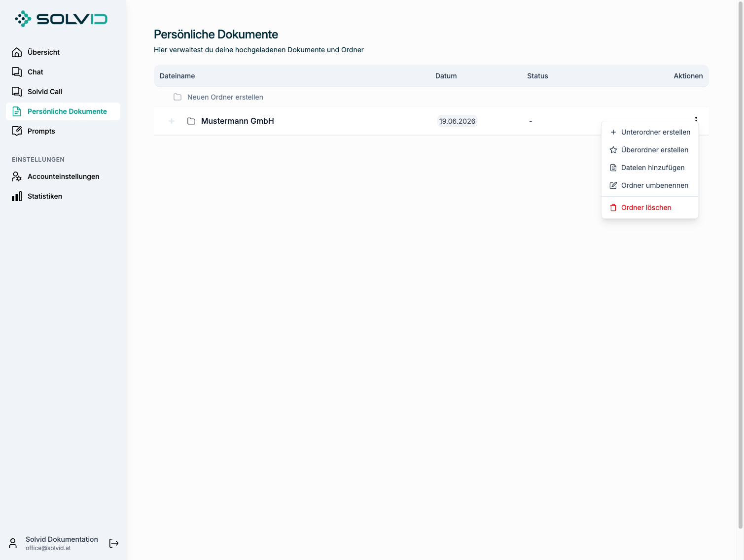Open Übersicht home icon
This screenshot has width=744, height=560.
click(x=17, y=52)
